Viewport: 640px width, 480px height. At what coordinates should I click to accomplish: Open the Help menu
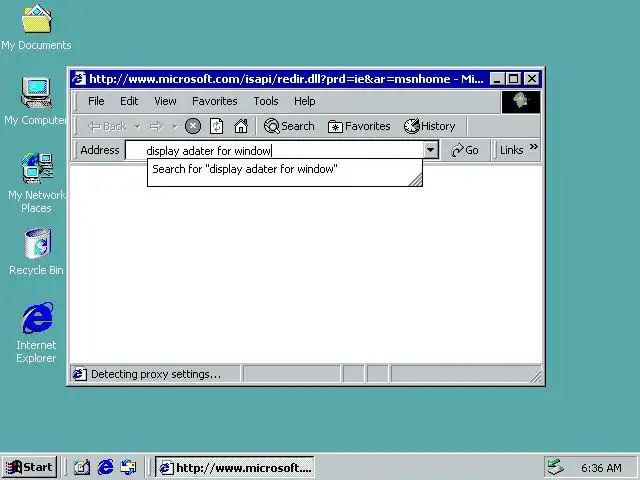(304, 101)
